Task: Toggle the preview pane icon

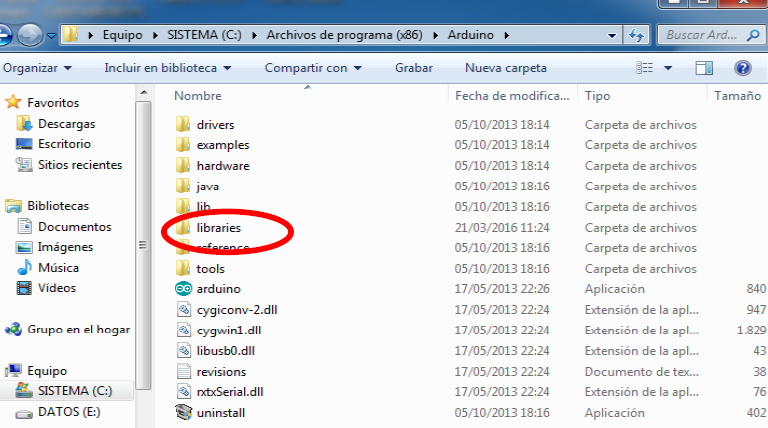Action: [704, 69]
